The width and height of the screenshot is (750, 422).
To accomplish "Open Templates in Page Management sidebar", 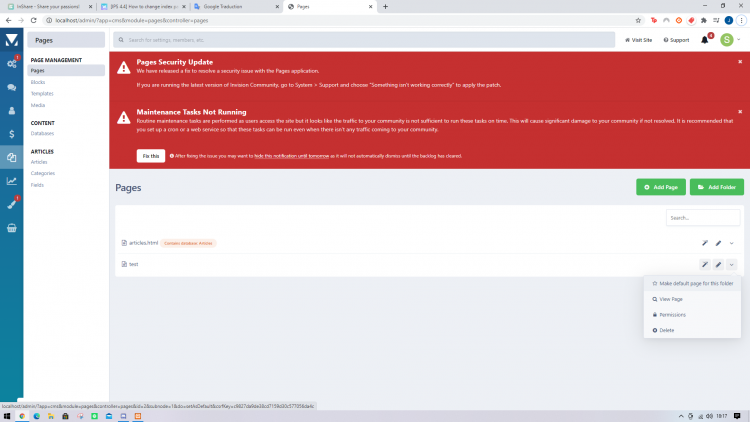I will pyautogui.click(x=41, y=93).
